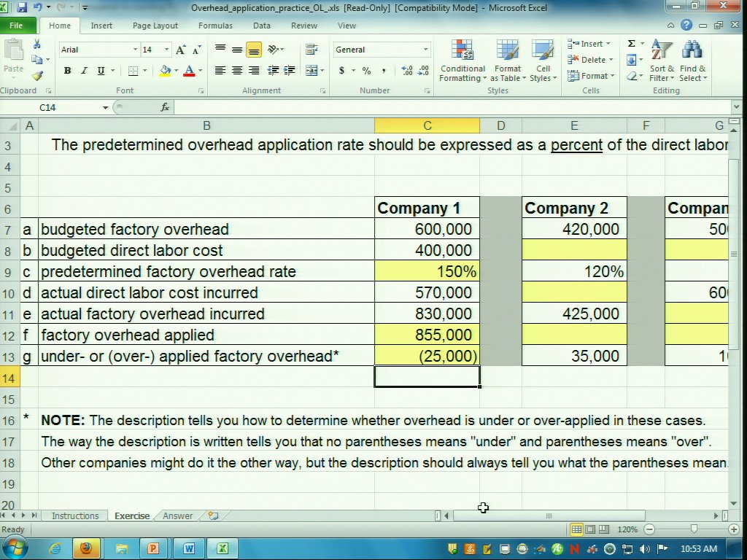Click the Increase Font Size icon
Viewport: 747px width, 560px height.
coord(180,50)
